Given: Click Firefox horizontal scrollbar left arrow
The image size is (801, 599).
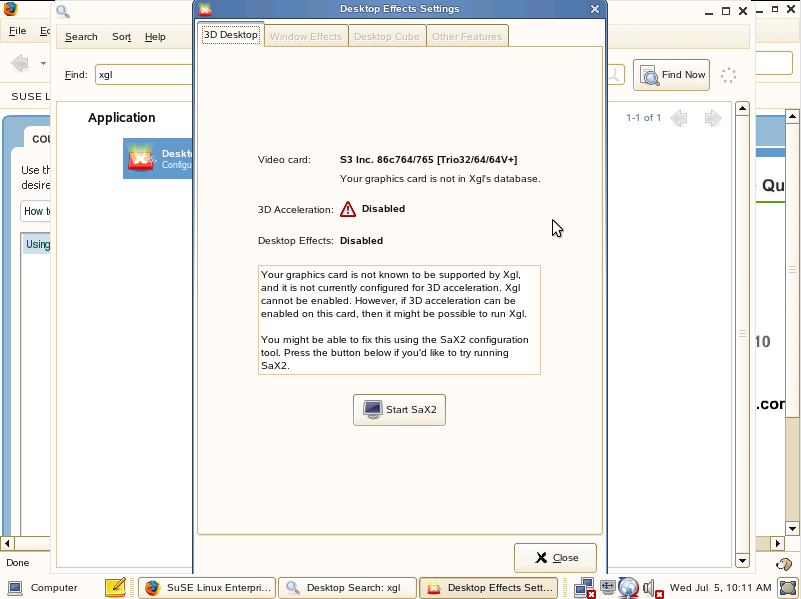Looking at the screenshot, I should (7, 543).
